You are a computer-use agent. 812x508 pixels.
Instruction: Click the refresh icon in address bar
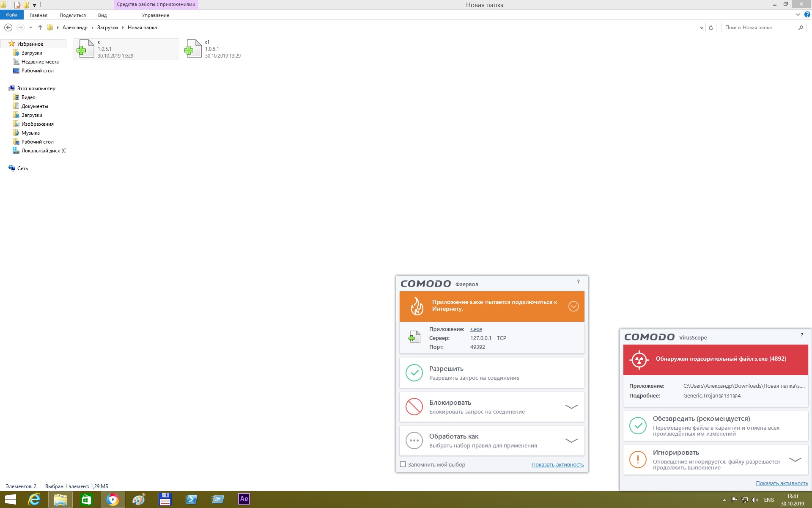pos(711,28)
